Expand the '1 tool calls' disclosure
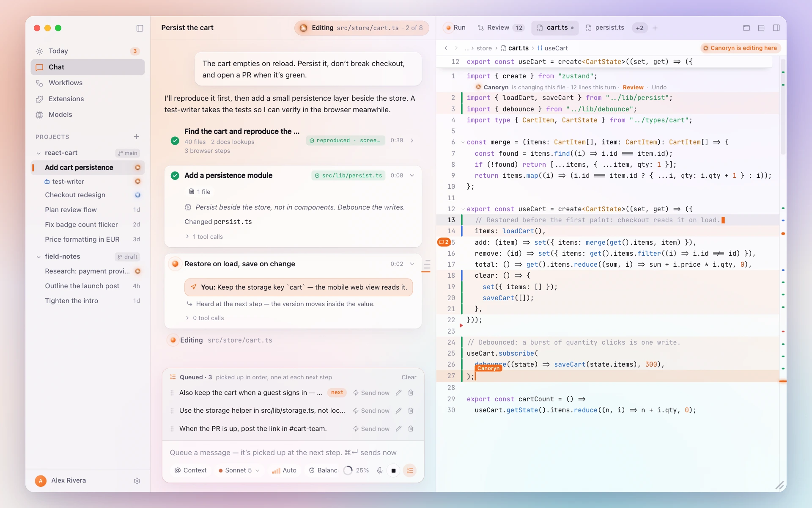 click(204, 237)
